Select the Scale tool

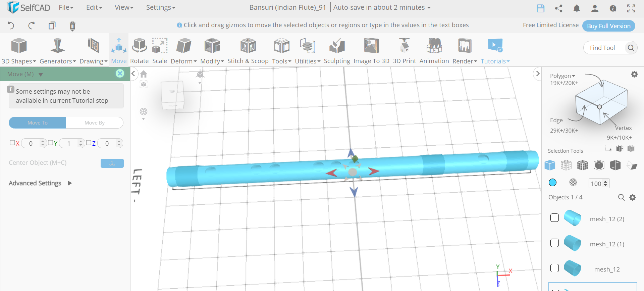160,51
